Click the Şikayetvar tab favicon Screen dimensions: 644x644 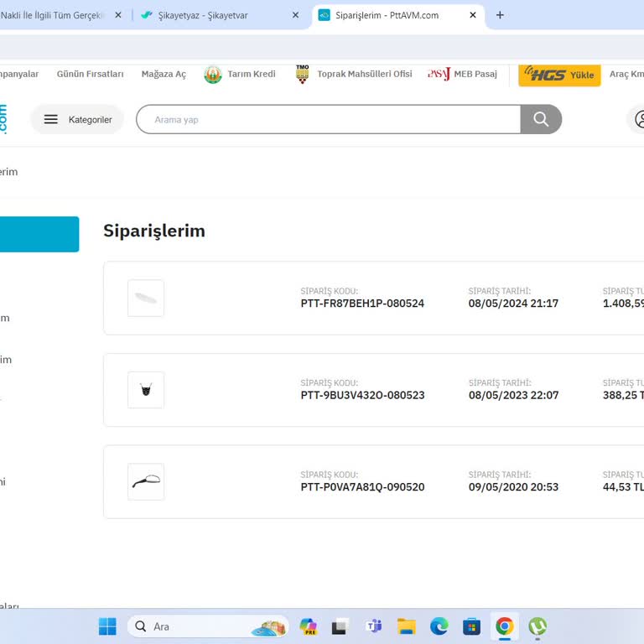click(x=146, y=15)
